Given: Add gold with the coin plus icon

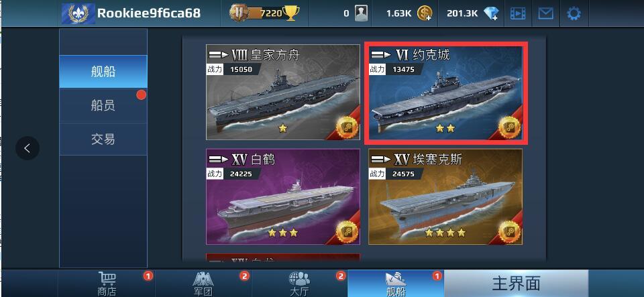Looking at the screenshot, I should click(x=424, y=14).
